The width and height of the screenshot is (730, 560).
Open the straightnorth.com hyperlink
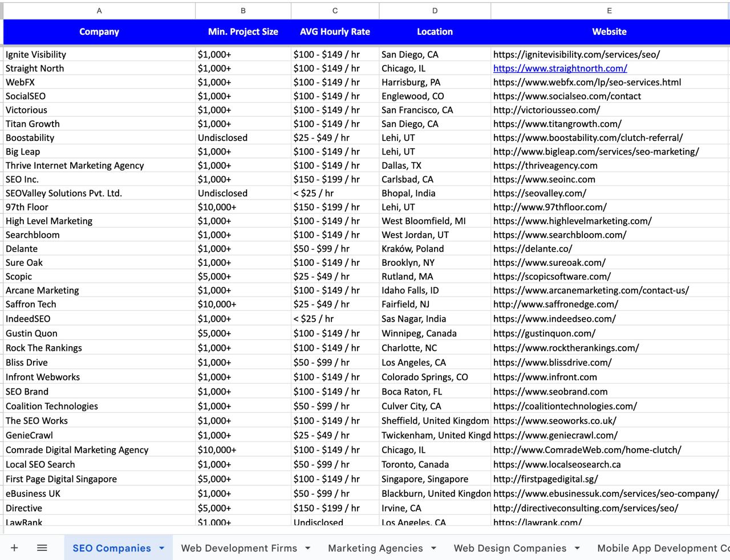tap(560, 68)
